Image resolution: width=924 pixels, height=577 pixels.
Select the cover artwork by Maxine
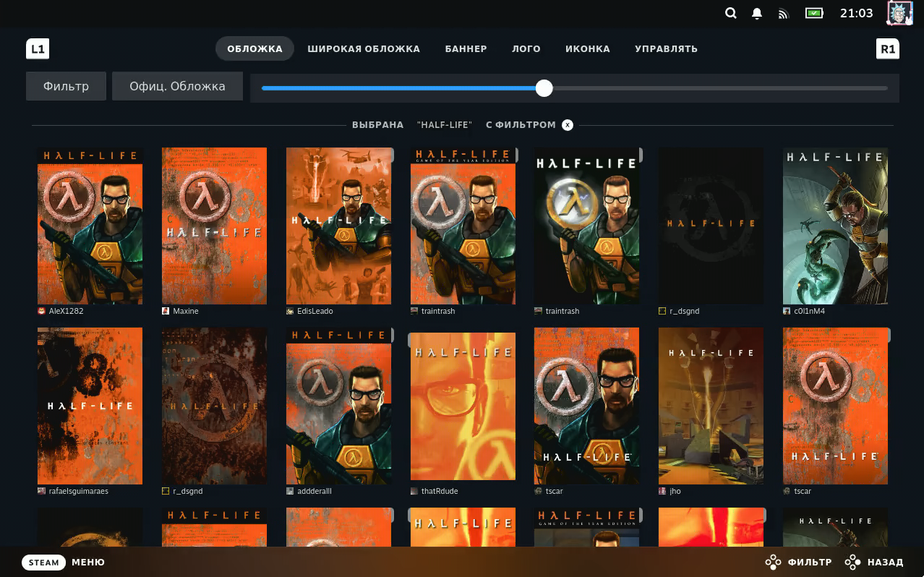click(214, 226)
